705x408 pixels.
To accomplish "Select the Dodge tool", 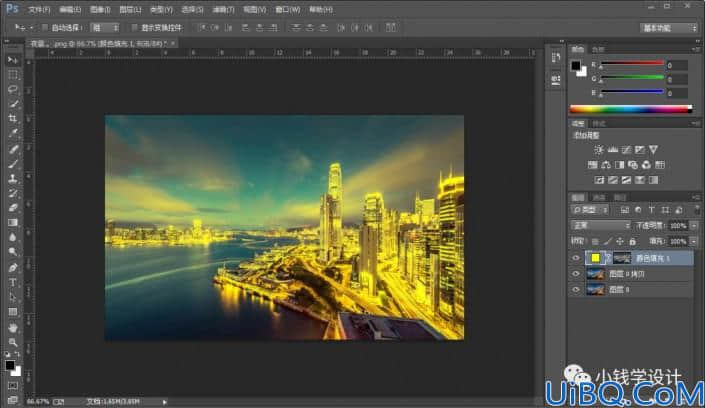I will coord(13,251).
